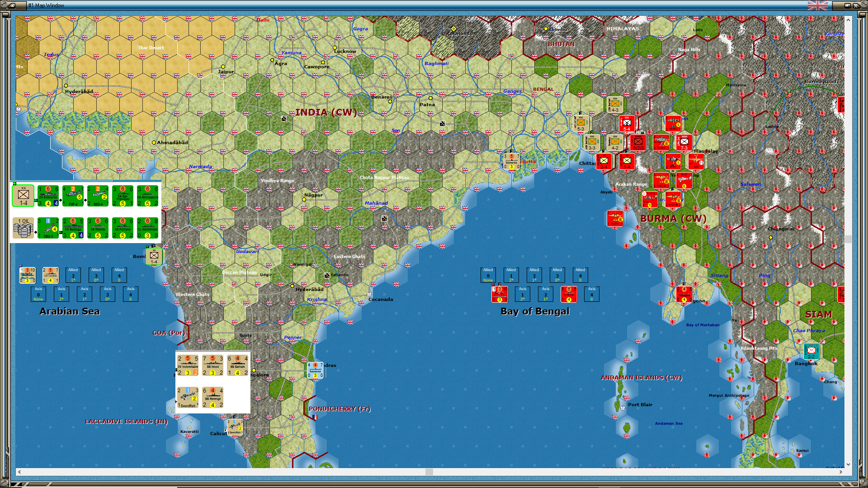
Task: Click Bay of Bengal Allied 0 sea box
Action: click(488, 275)
